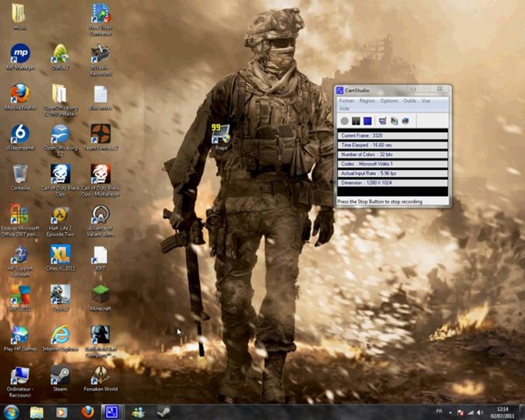Open the Outils menu in CamStudio
The image size is (525, 420).
click(x=409, y=100)
